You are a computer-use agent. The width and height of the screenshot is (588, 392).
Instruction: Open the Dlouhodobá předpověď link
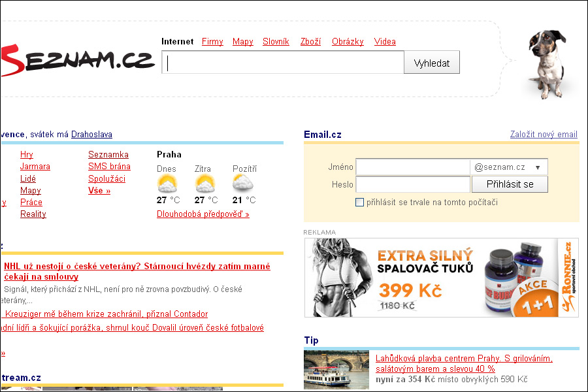pyautogui.click(x=203, y=214)
